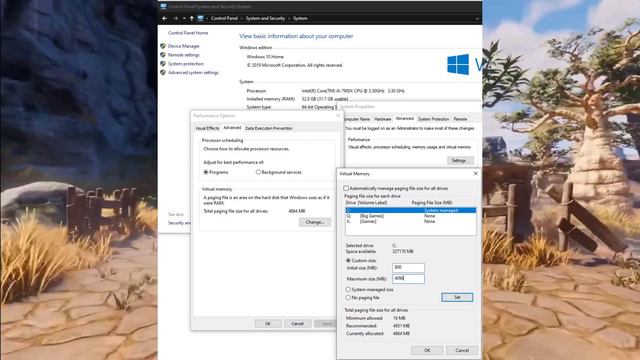640x360 pixels.
Task: Open the recent locations dropdown arrow
Action: (x=184, y=18)
